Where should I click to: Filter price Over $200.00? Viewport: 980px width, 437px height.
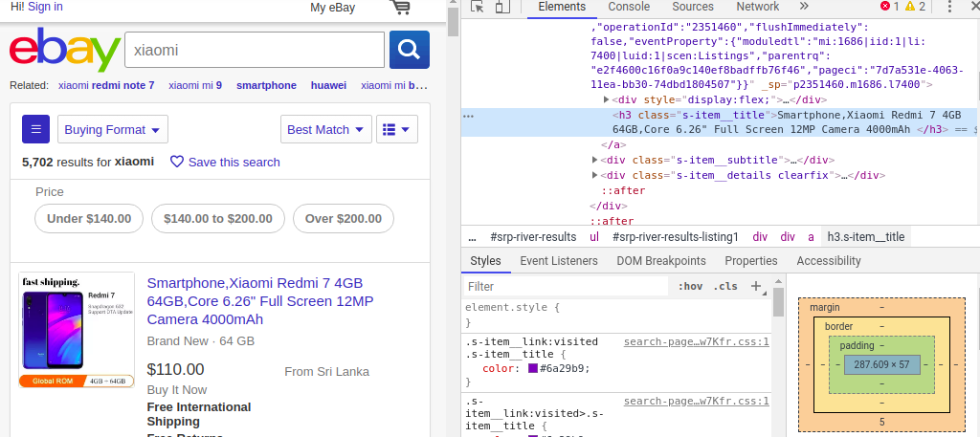pos(344,218)
